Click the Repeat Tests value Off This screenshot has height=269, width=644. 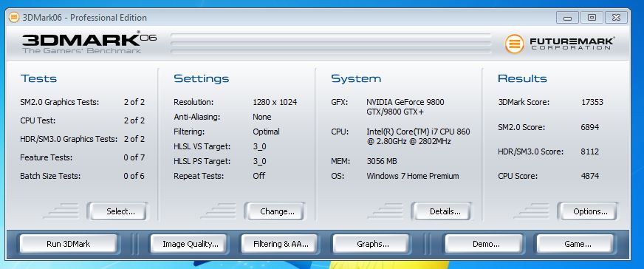259,176
